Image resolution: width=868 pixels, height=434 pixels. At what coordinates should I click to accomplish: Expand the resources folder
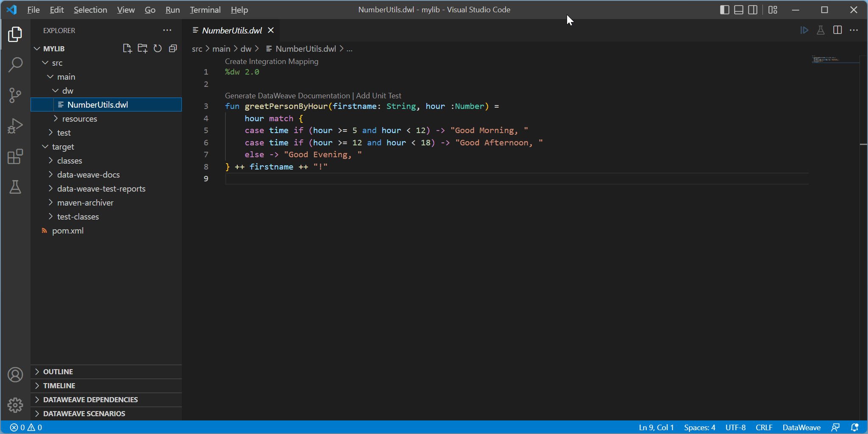point(106,119)
